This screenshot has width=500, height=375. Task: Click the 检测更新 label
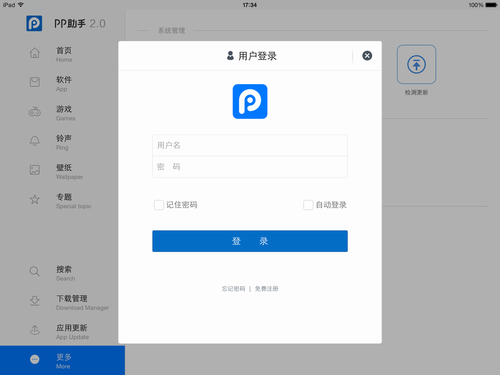[416, 92]
